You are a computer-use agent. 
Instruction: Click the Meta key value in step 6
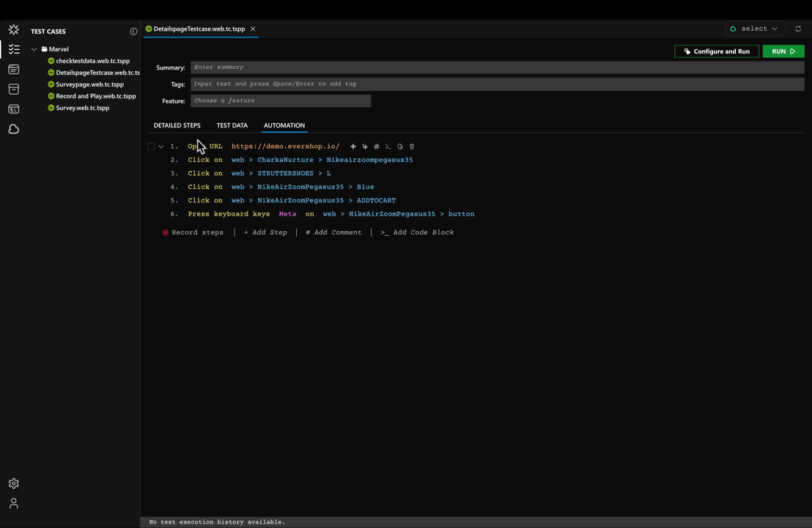[x=287, y=214]
